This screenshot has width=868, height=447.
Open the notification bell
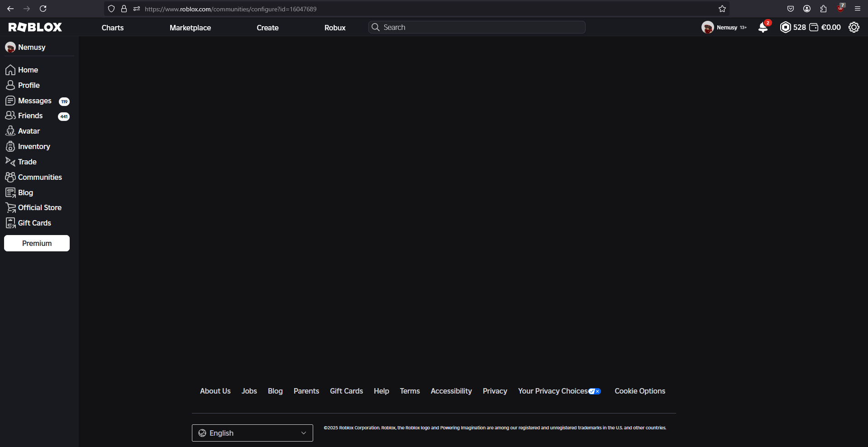pyautogui.click(x=763, y=28)
